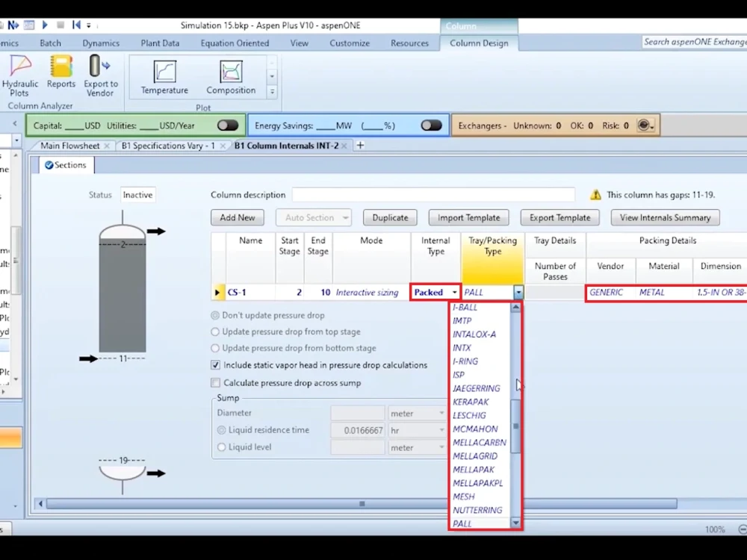Open the Hydraulic Plots tool
Viewport: 747px width, 560px height.
[x=19, y=75]
